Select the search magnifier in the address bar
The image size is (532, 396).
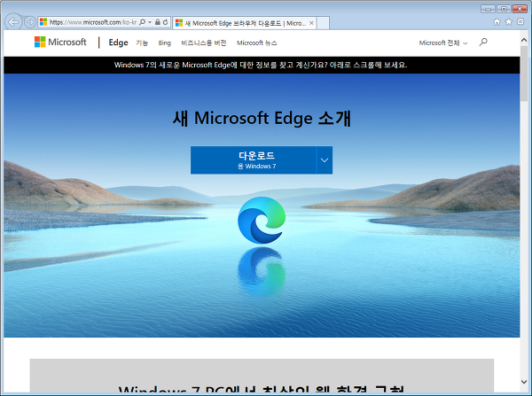coord(142,22)
